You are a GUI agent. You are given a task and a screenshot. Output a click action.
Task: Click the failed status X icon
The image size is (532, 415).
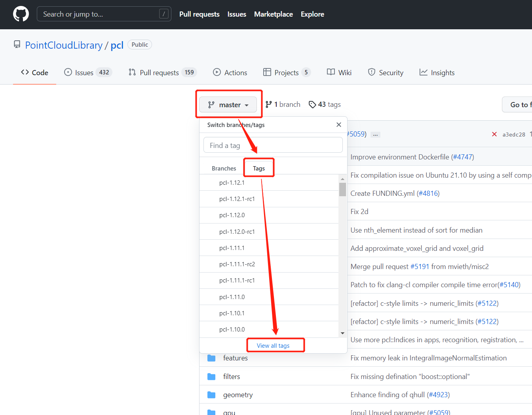pyautogui.click(x=494, y=134)
